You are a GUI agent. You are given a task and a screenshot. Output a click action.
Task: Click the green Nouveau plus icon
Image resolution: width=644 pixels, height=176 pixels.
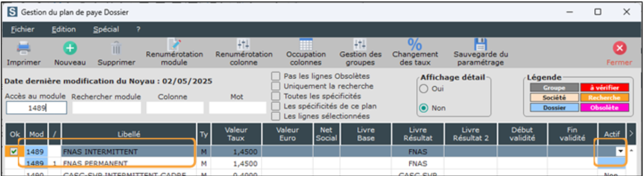tap(70, 48)
